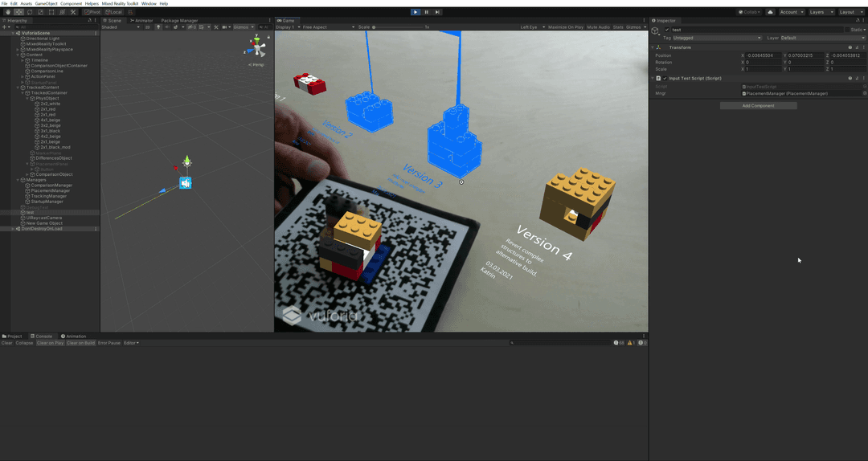Screen dimensions: 868x461
Task: Click the Pause button
Action: click(x=426, y=11)
